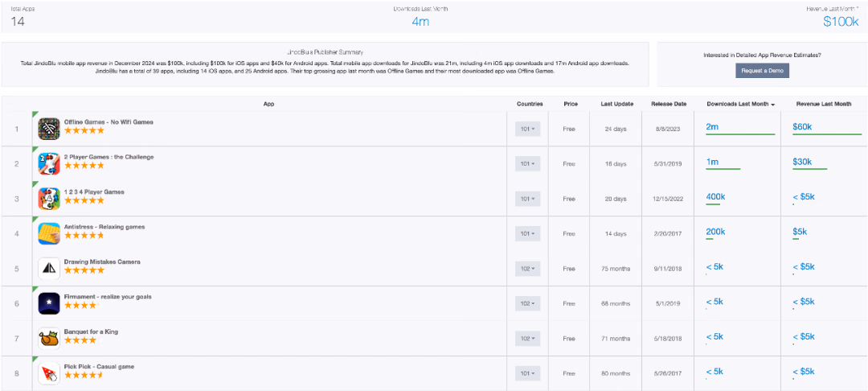This screenshot has width=868, height=391.
Task: Expand countries dropdown for Offline Games
Action: tap(527, 129)
